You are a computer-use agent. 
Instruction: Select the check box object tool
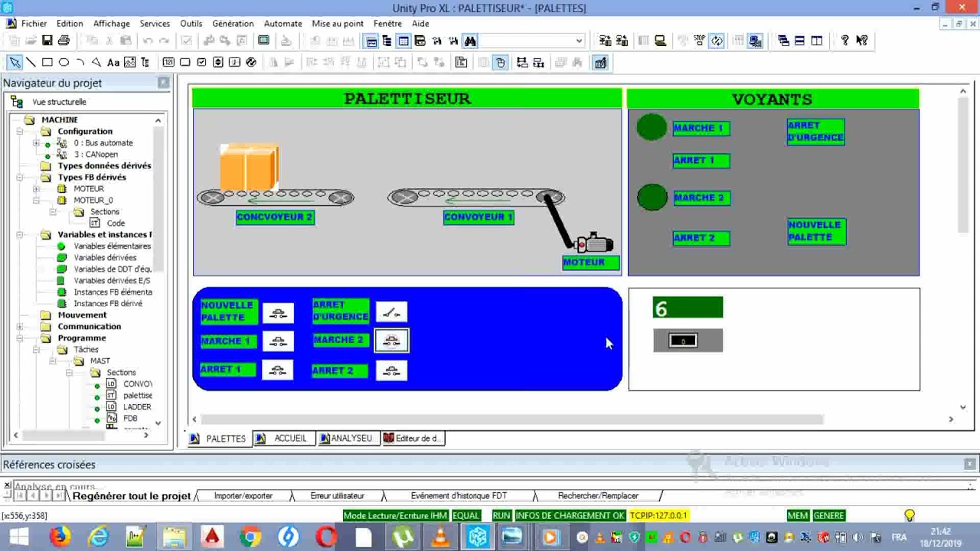[x=201, y=63]
